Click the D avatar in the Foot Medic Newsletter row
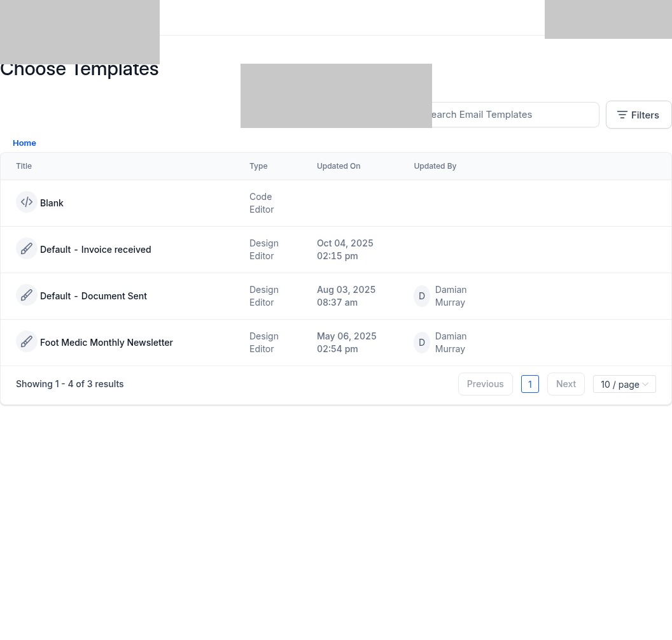The height and width of the screenshot is (640, 672). (422, 343)
